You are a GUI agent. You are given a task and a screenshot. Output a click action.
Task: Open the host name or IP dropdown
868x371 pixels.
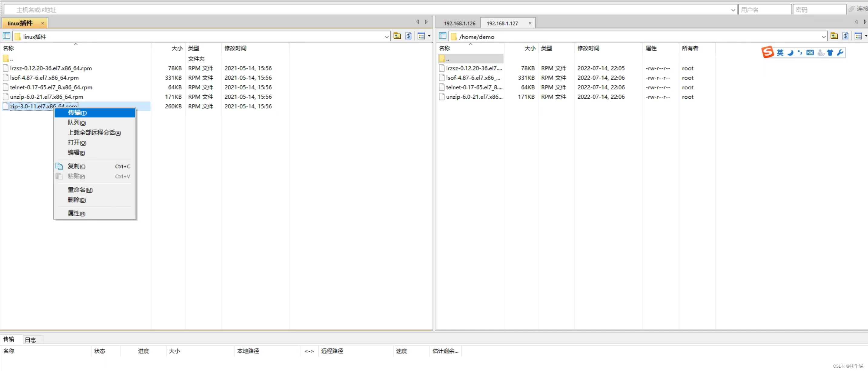pos(733,10)
